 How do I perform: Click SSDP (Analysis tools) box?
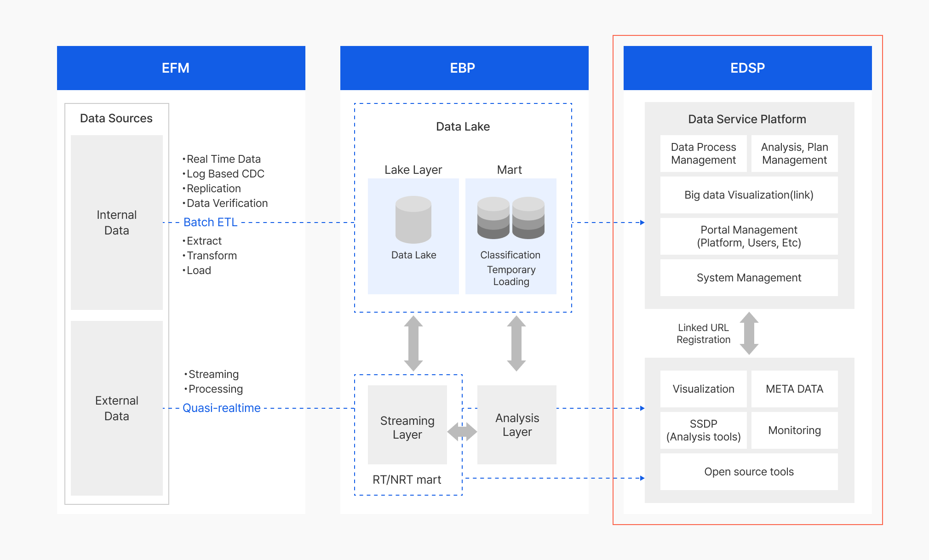point(704,430)
